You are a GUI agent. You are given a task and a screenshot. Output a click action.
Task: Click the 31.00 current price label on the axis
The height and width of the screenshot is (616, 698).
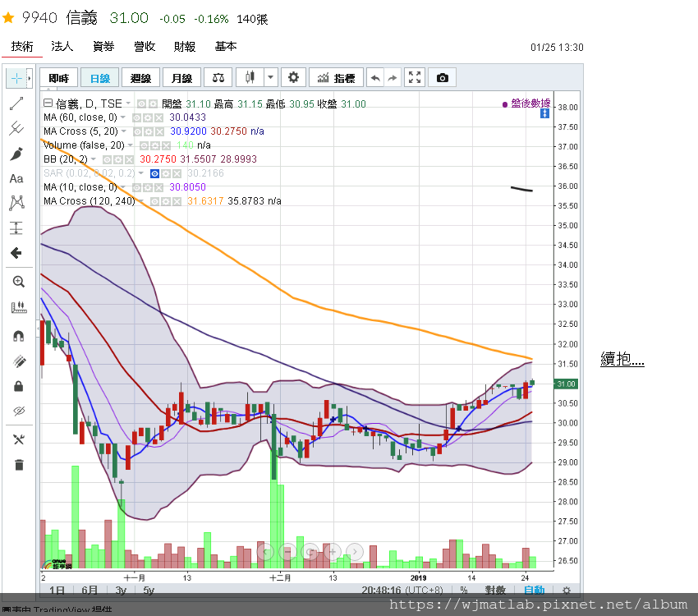(566, 384)
